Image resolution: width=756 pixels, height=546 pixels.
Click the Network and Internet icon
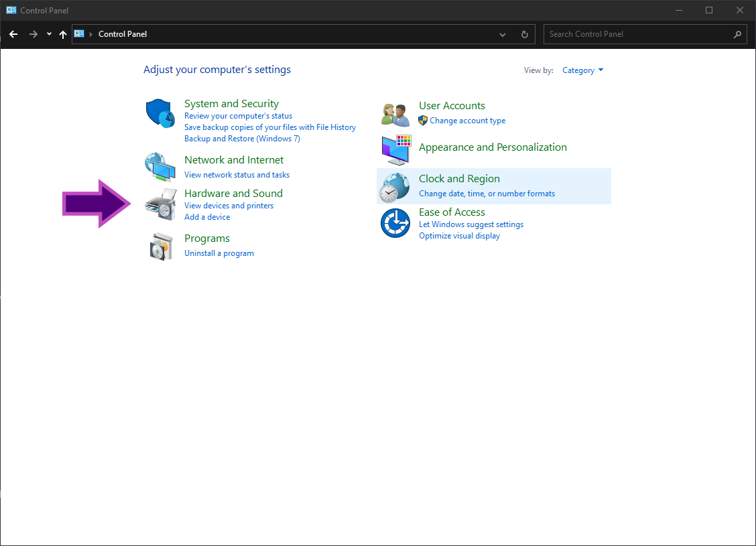tap(160, 167)
